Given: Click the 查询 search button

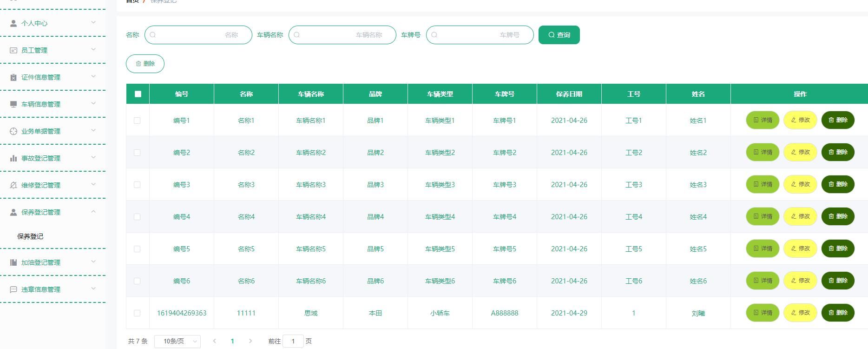Looking at the screenshot, I should pyautogui.click(x=559, y=35).
